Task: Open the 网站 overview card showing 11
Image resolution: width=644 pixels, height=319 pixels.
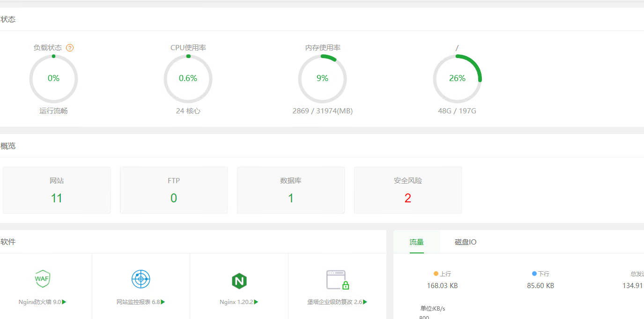Action: coord(57,190)
